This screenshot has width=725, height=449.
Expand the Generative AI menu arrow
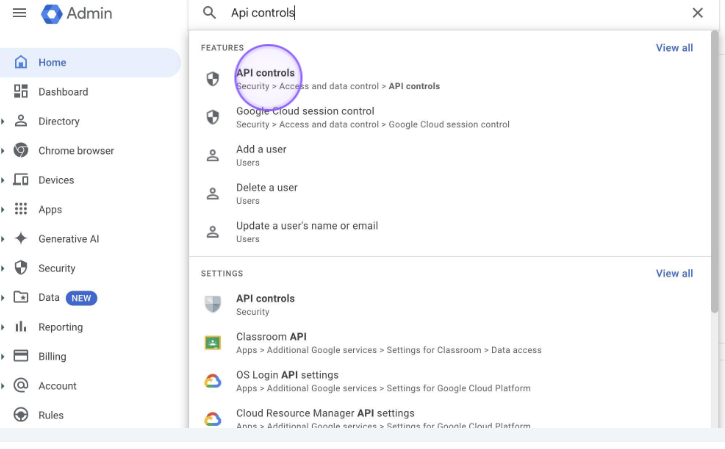coord(3,239)
